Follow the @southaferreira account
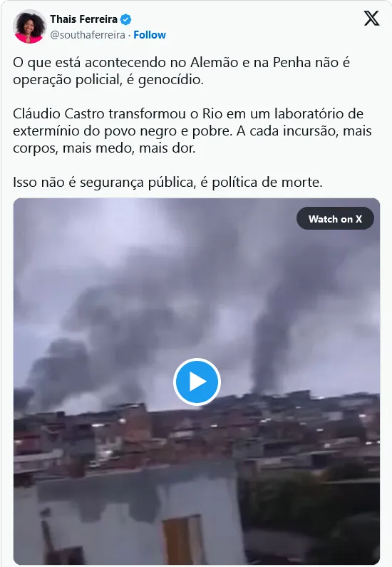Screen dimensions: 392x567 pyautogui.click(x=150, y=35)
